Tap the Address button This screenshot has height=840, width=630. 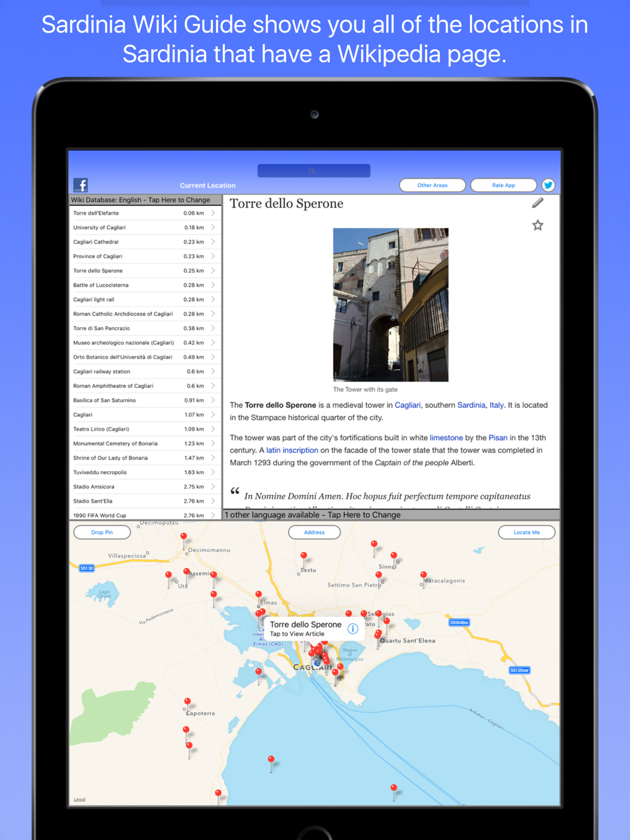coord(314,532)
